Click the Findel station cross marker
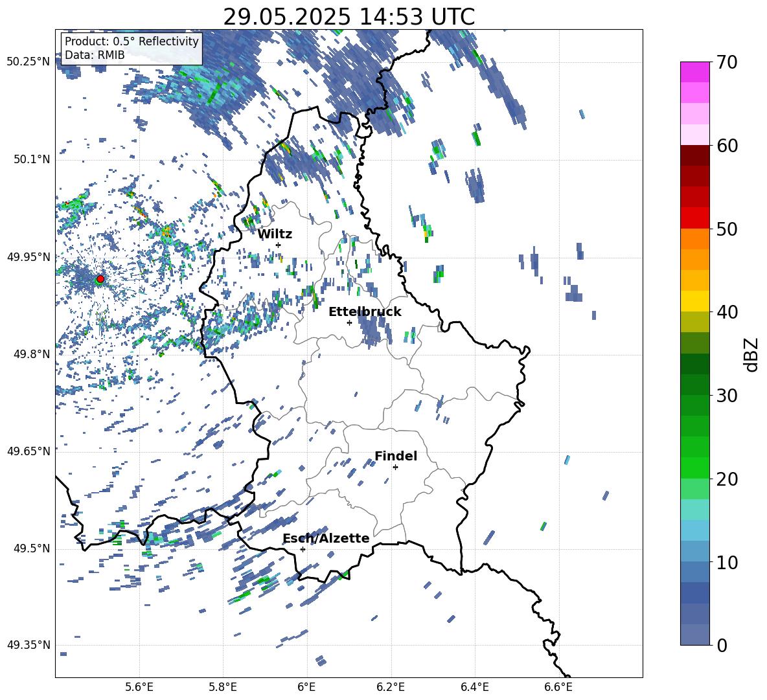 click(395, 468)
